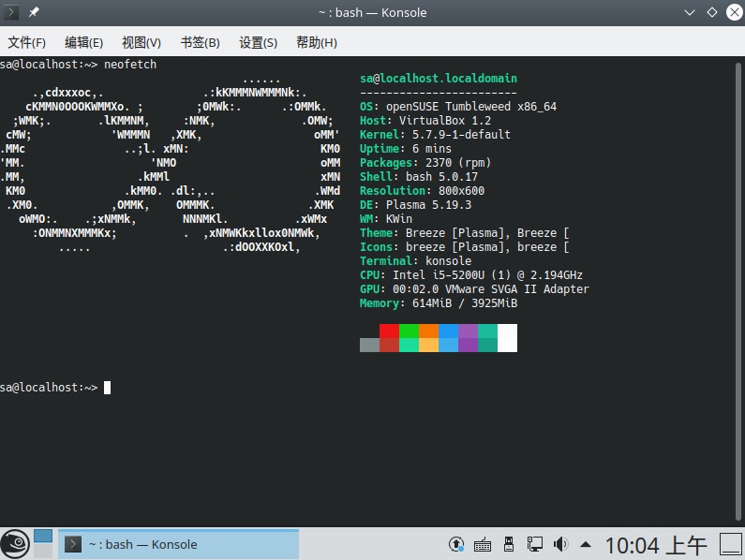Click the Kernel: 5.7.9-1-default line

point(435,135)
